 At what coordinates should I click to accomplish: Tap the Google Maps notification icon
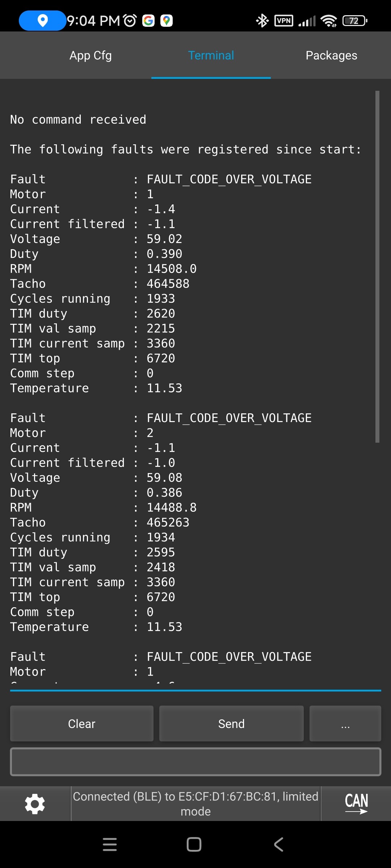[x=167, y=21]
